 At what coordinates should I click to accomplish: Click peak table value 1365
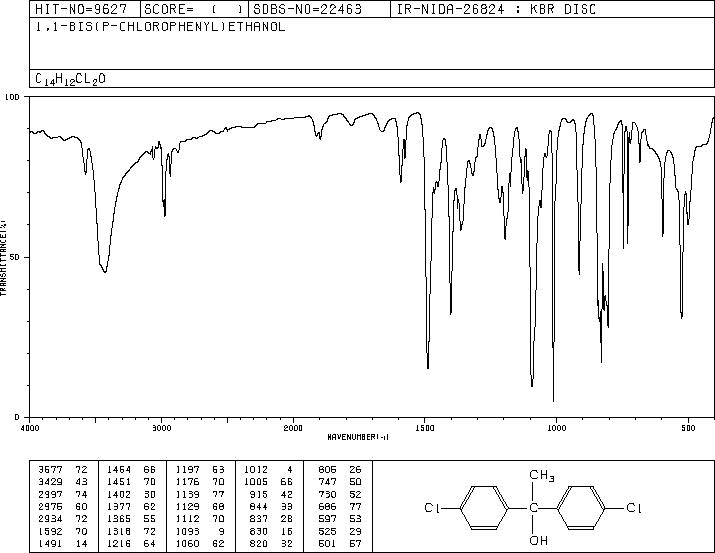[119, 519]
